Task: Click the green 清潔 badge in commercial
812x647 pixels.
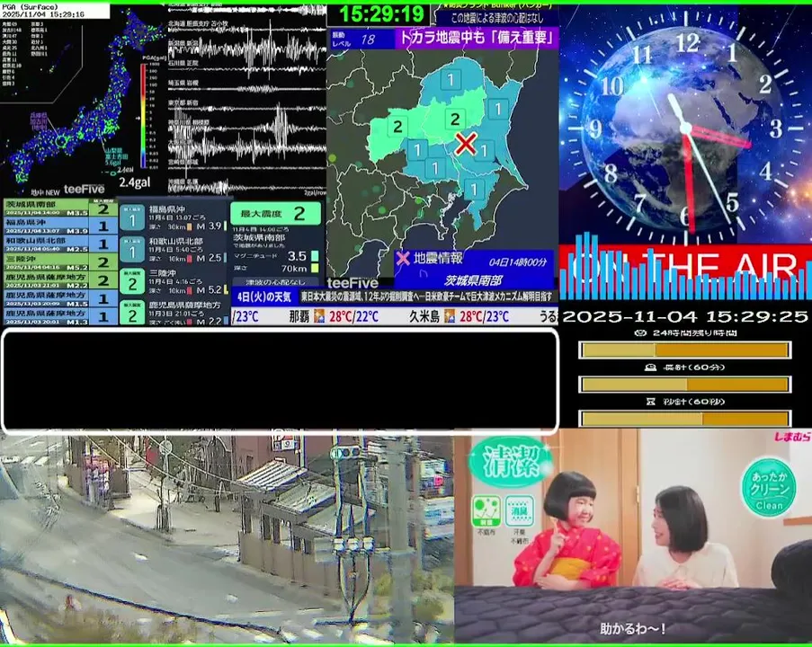Action: pos(511,461)
